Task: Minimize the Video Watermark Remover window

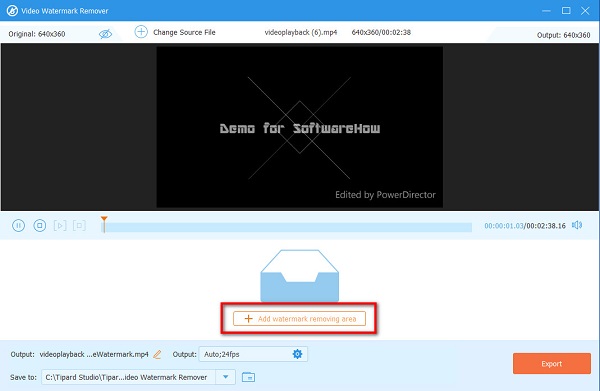Action: click(546, 11)
